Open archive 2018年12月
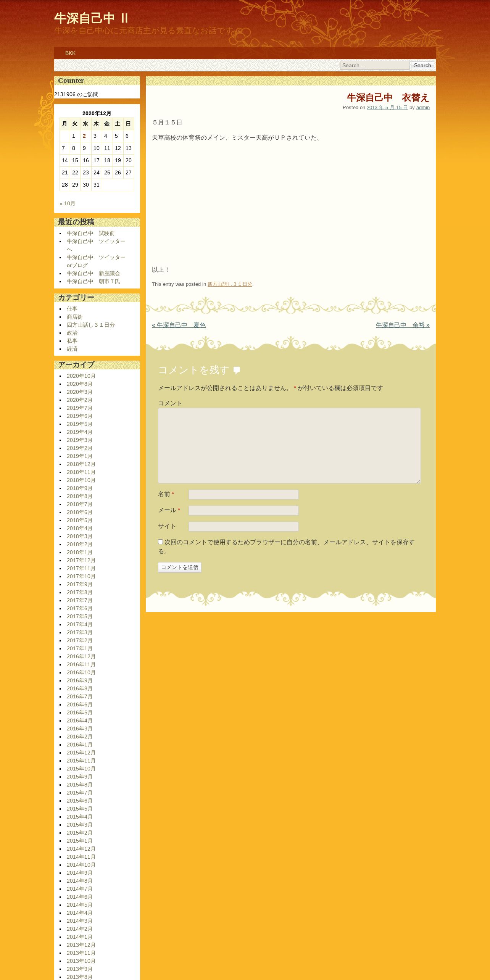Screen dimensions: 490x980 click(81, 464)
